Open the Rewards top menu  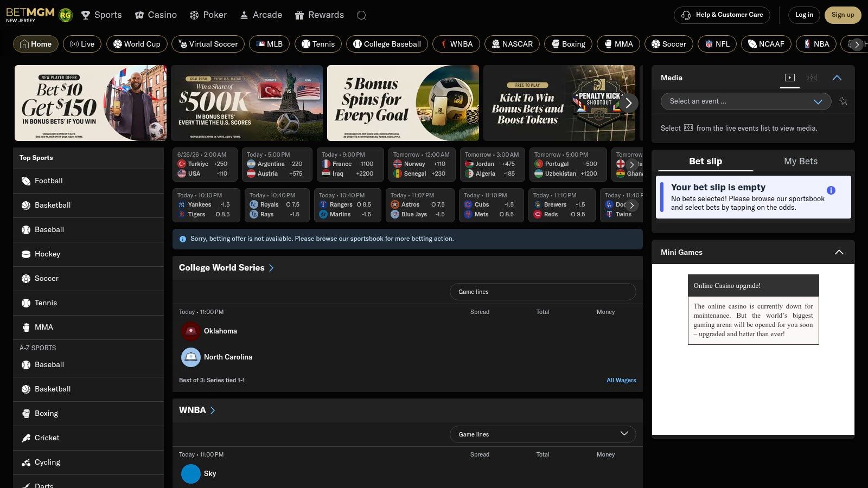tap(320, 15)
